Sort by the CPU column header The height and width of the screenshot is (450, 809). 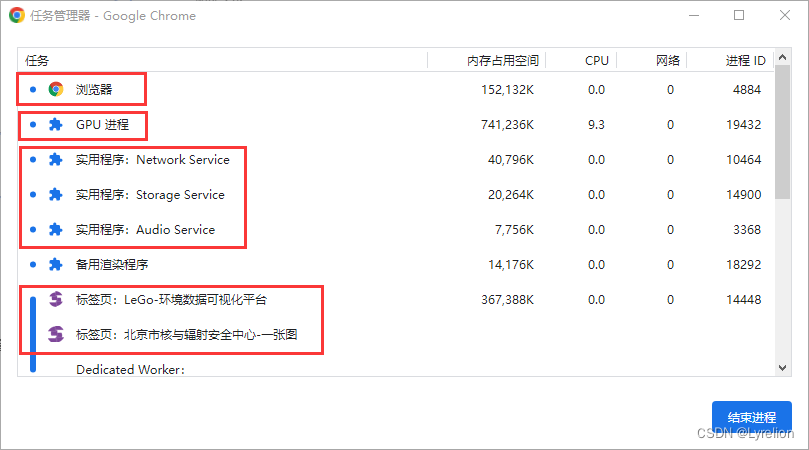pyautogui.click(x=581, y=60)
